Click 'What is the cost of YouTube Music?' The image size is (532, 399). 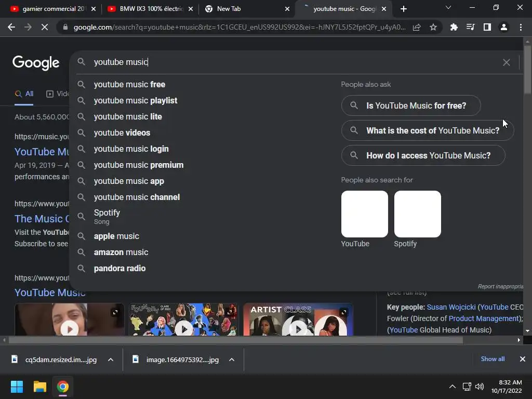(428, 130)
